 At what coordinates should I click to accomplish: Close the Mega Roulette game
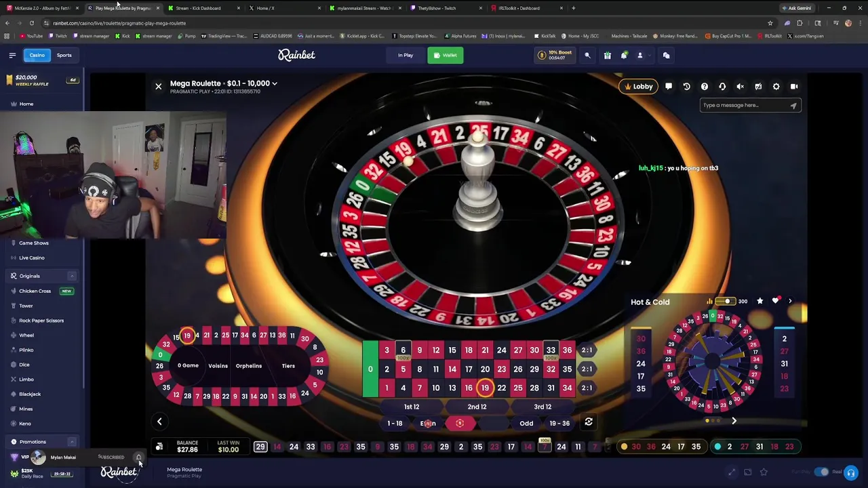click(x=159, y=87)
